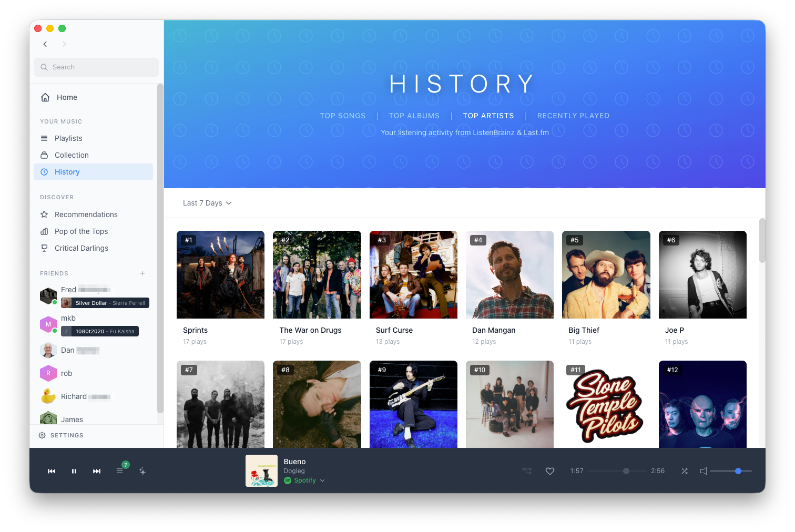The image size is (795, 532).
Task: Open the Dan Mangan artist thumbnail
Action: coord(509,274)
